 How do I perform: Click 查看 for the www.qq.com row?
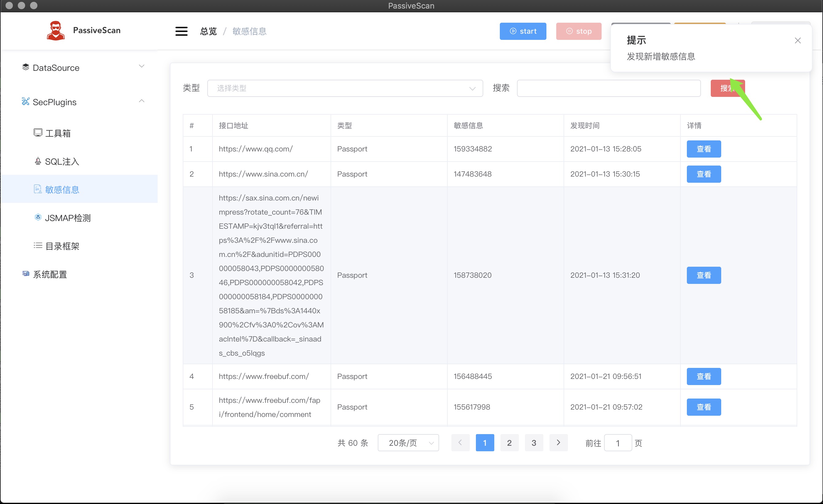(x=703, y=149)
